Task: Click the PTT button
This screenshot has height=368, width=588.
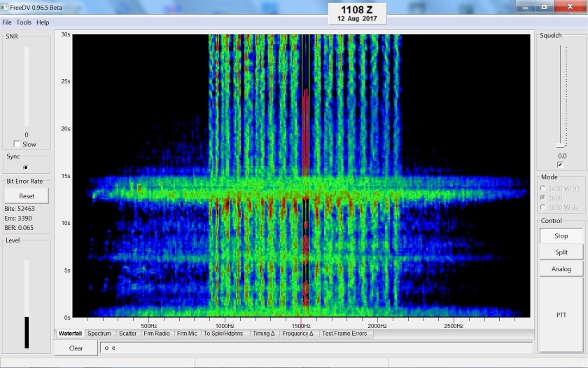Action: pyautogui.click(x=561, y=315)
